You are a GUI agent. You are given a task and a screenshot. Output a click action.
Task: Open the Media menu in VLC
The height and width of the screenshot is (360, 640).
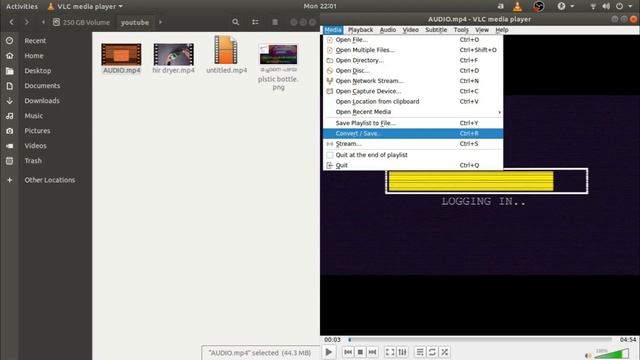click(333, 30)
